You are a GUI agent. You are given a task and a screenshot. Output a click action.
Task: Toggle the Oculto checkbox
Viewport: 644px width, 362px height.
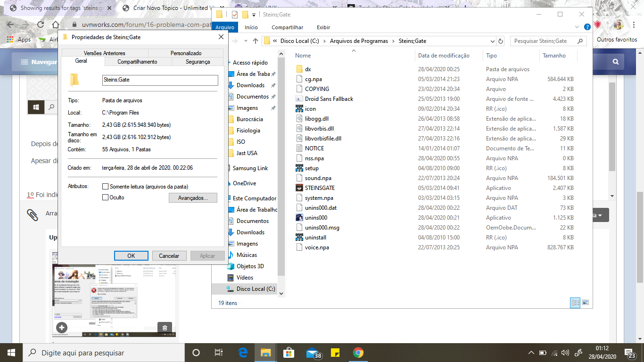106,197
